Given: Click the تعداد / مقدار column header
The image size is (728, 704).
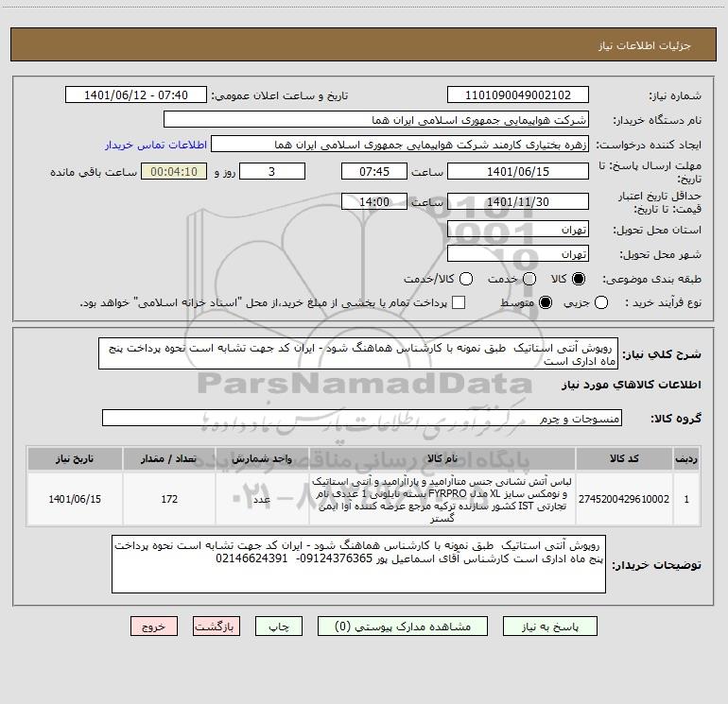Looking at the screenshot, I should (x=169, y=458).
